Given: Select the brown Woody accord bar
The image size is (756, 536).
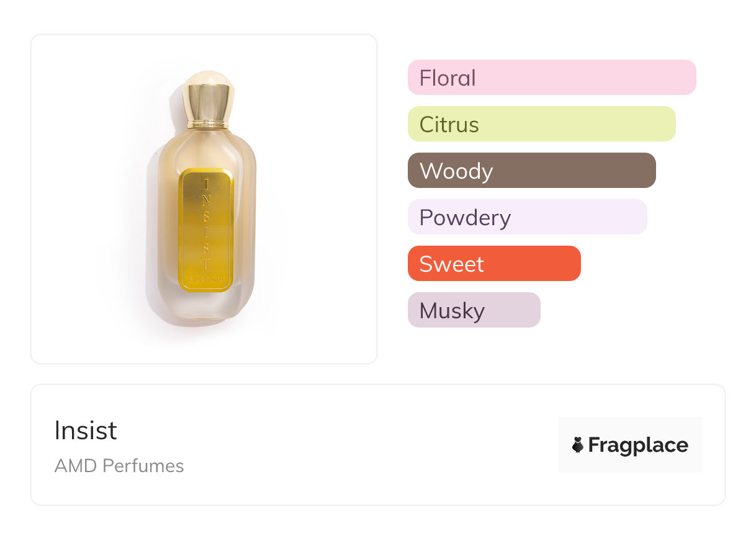Looking at the screenshot, I should (x=531, y=171).
